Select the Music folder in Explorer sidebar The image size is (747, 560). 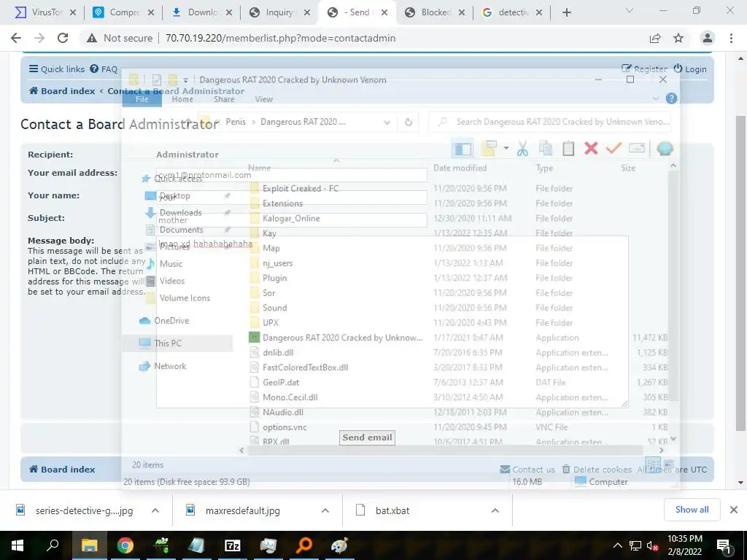(165, 264)
